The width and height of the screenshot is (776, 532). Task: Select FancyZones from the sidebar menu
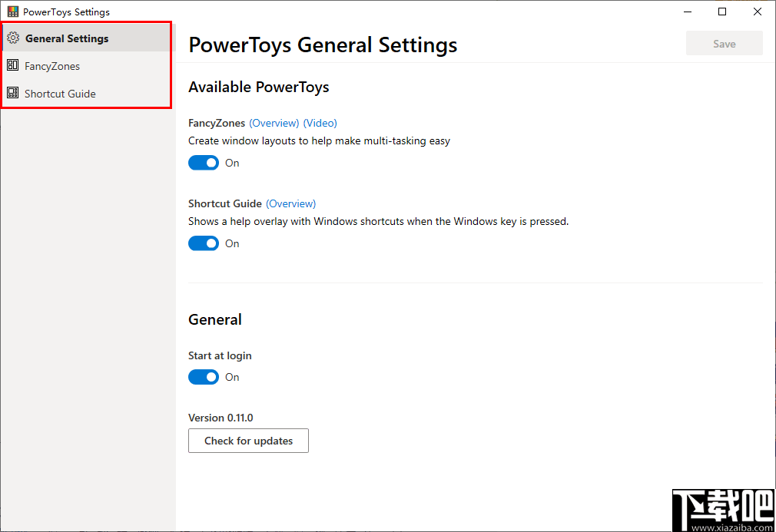click(52, 65)
